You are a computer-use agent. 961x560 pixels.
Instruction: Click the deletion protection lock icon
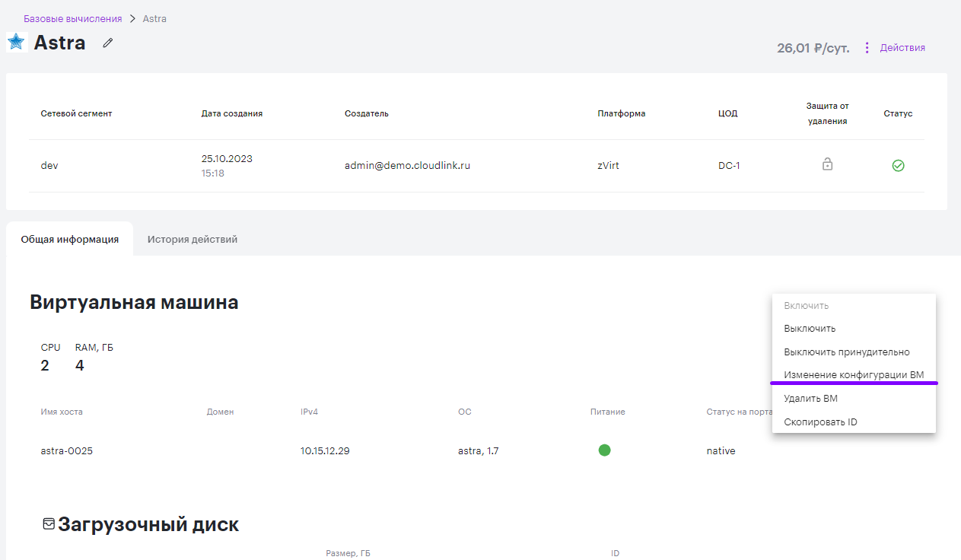click(828, 164)
